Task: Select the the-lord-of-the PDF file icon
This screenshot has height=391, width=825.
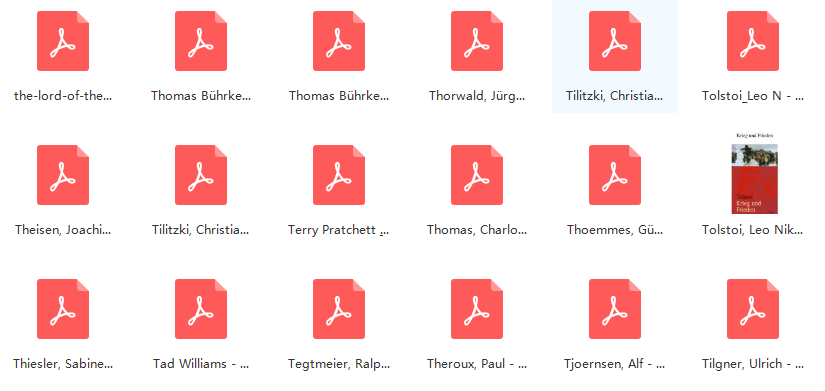Action: pos(63,41)
